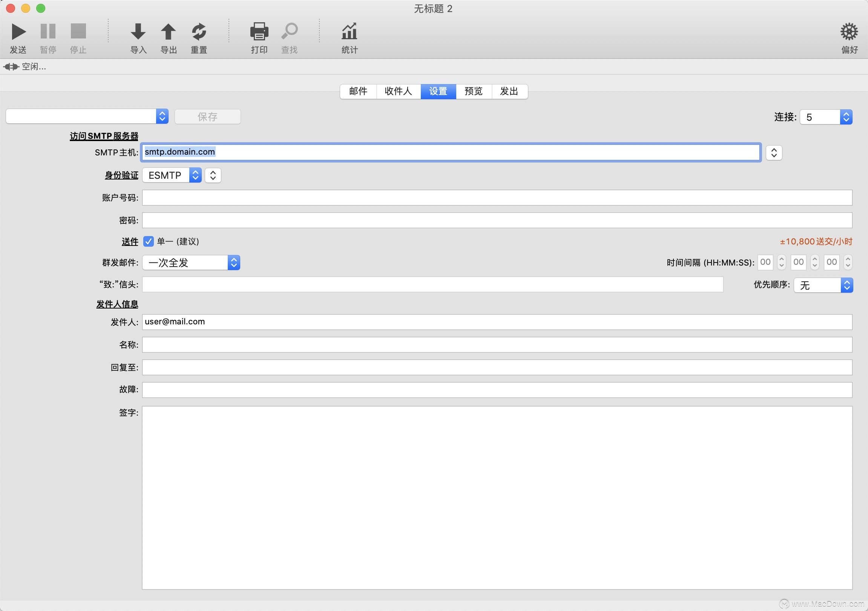868x611 pixels.
Task: Click inside the 密码 password field
Action: (454, 220)
